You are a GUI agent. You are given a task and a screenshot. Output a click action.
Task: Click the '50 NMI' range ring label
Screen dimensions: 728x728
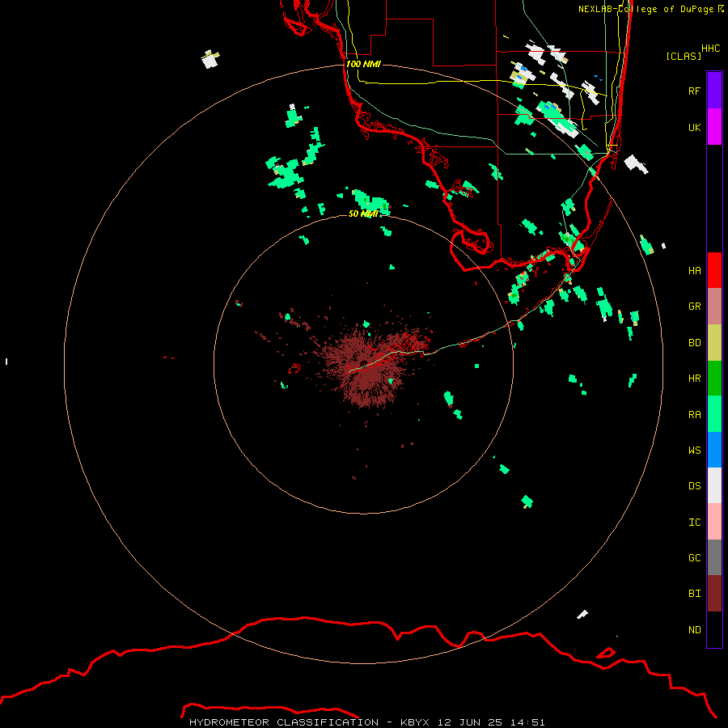tap(363, 214)
